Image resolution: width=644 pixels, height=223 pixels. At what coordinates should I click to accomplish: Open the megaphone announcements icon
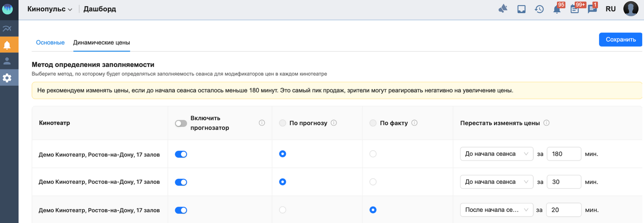[x=503, y=9]
